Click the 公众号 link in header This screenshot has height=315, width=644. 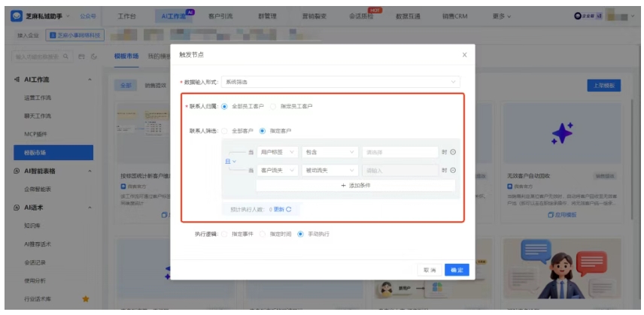coord(88,16)
